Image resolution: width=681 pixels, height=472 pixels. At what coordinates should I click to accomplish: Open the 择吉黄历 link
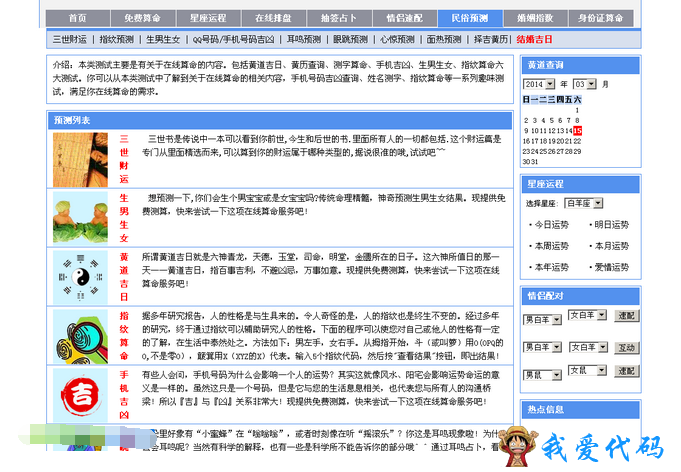coord(491,40)
